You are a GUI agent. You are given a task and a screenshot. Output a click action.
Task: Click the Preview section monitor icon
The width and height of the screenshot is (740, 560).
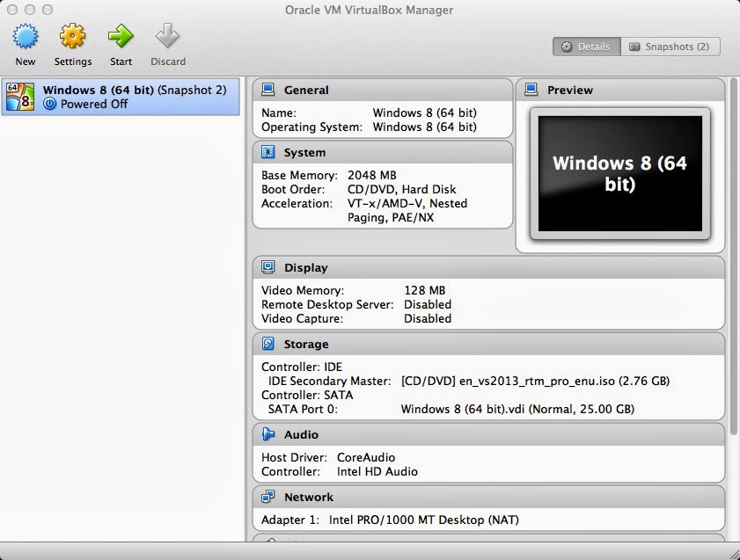[x=531, y=90]
